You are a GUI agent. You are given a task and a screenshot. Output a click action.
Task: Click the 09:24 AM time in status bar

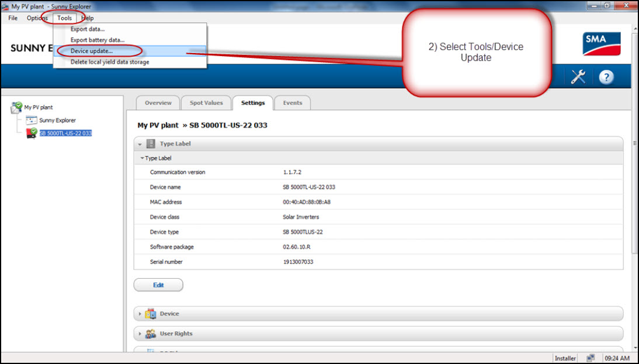click(617, 358)
